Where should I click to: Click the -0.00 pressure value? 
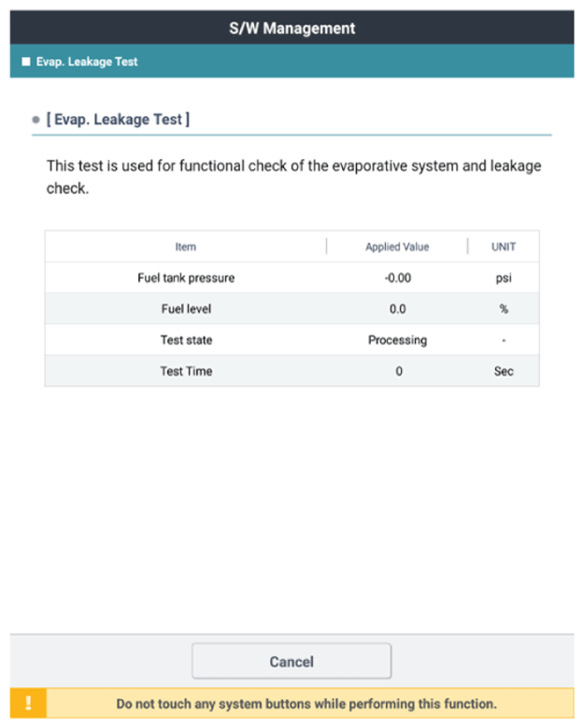[398, 278]
